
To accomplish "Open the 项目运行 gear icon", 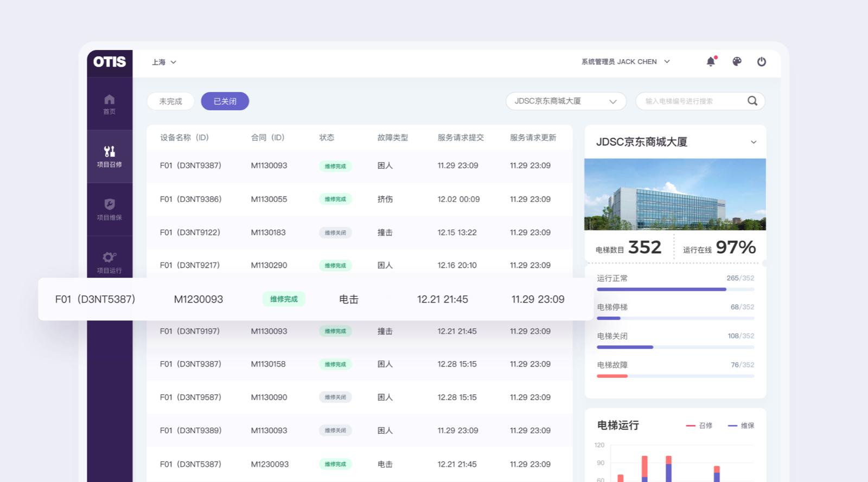I will [110, 257].
